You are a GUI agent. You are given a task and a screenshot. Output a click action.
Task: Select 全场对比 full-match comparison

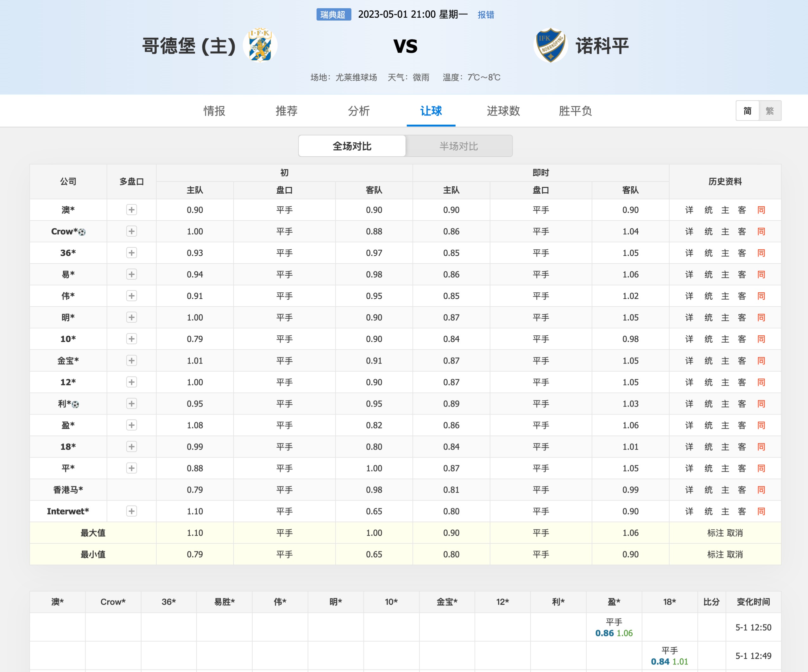tap(352, 146)
